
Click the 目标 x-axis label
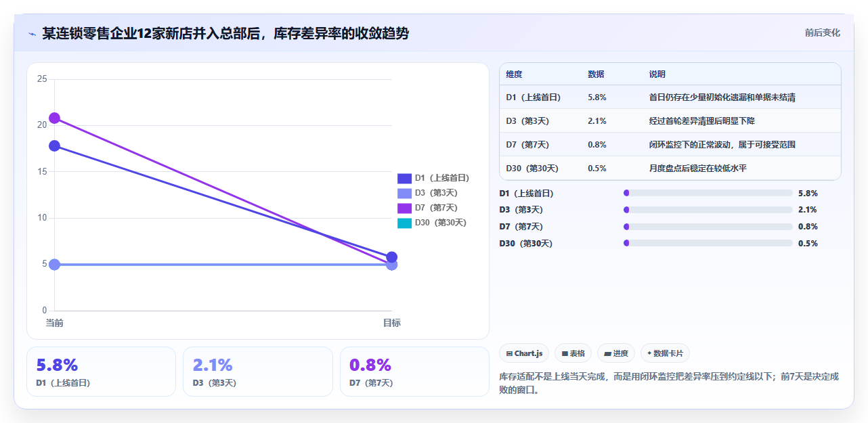391,323
